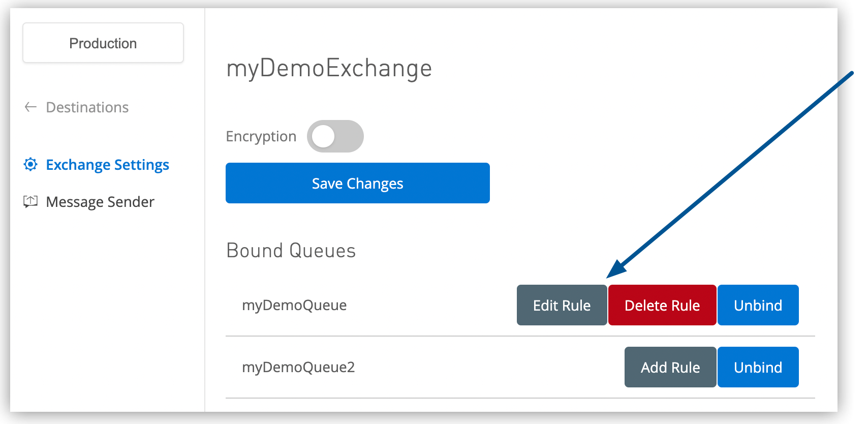868x424 pixels.
Task: Edit the rule for myDemoQueue
Action: pyautogui.click(x=562, y=305)
